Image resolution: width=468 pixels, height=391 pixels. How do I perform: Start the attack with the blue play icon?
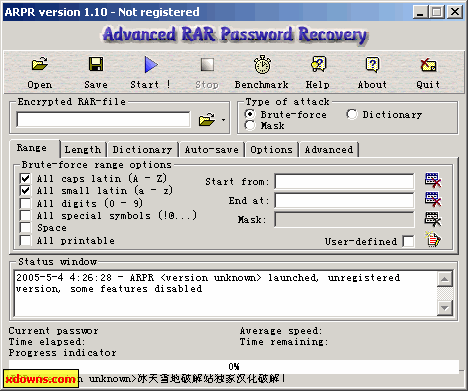point(151,64)
